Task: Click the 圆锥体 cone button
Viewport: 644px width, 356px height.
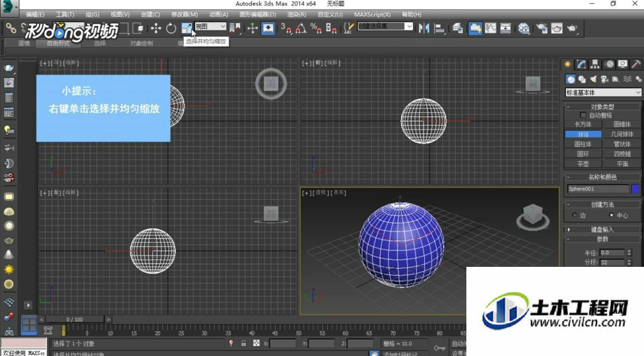Action: tap(622, 125)
